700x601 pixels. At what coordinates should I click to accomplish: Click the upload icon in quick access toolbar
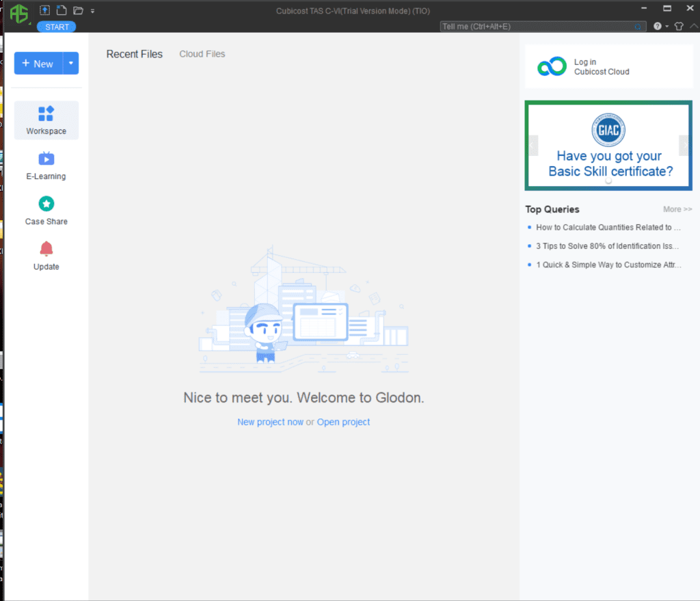(45, 10)
